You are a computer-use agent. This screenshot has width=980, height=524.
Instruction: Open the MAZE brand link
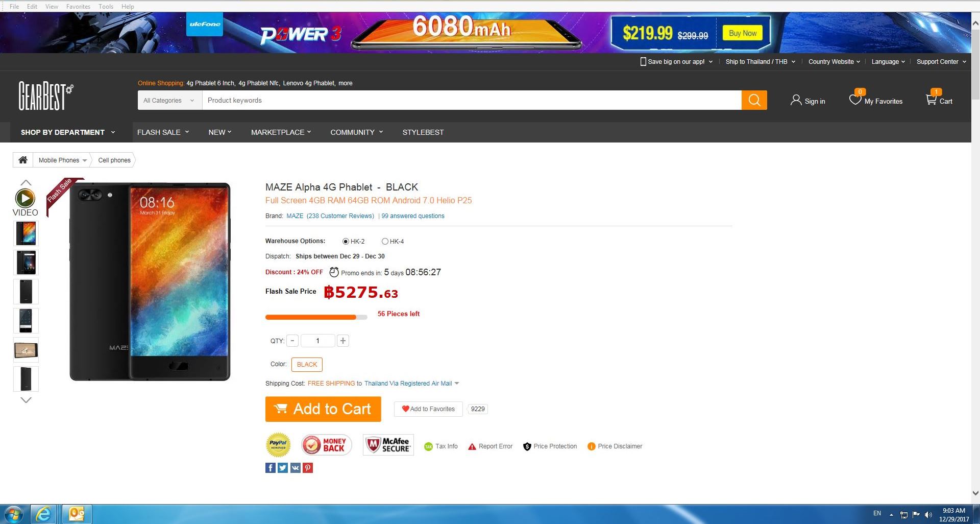(x=295, y=216)
